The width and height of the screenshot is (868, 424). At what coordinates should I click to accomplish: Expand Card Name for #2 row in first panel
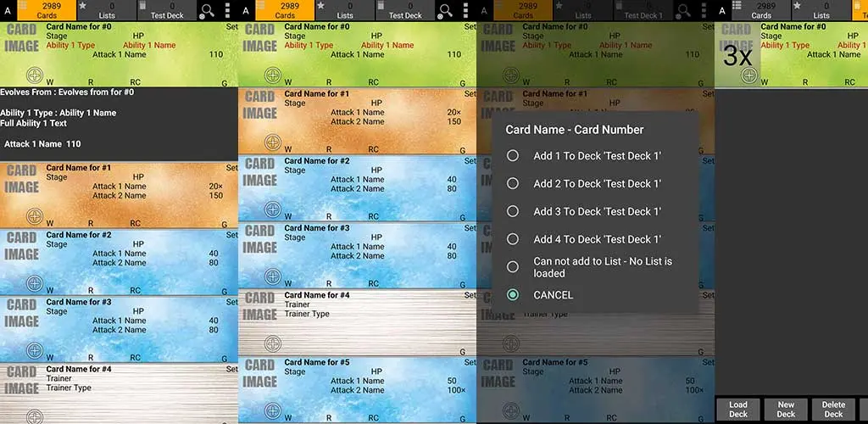(119, 262)
